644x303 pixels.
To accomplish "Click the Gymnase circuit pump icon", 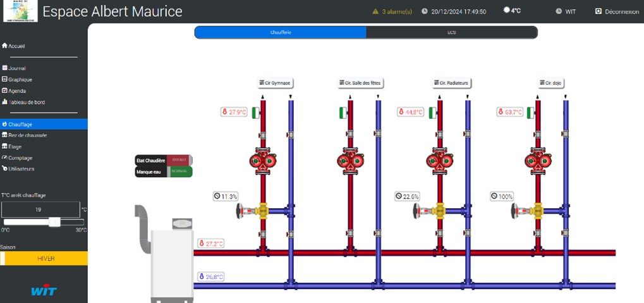I will pos(263,161).
